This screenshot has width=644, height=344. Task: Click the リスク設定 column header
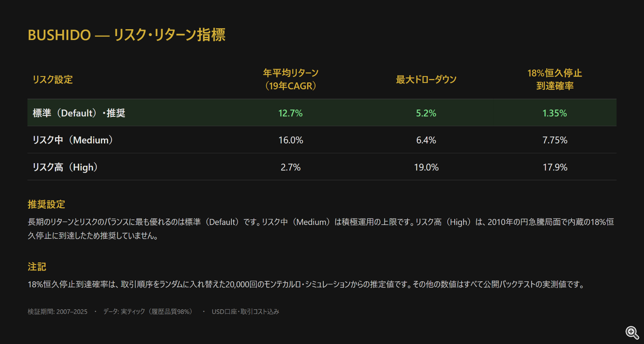point(53,79)
